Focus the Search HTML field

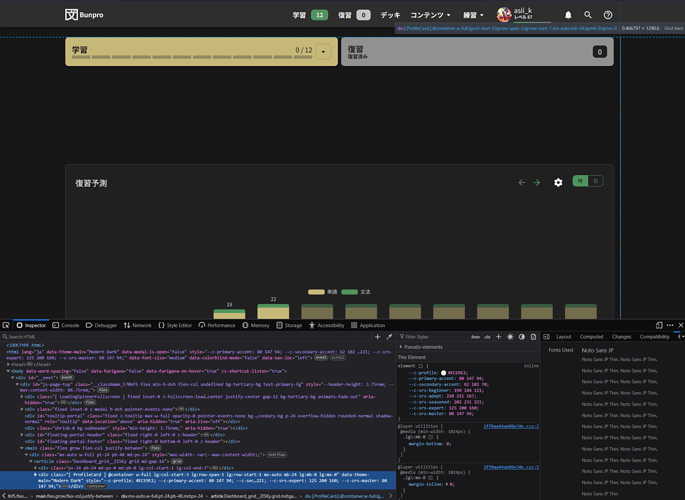186,337
